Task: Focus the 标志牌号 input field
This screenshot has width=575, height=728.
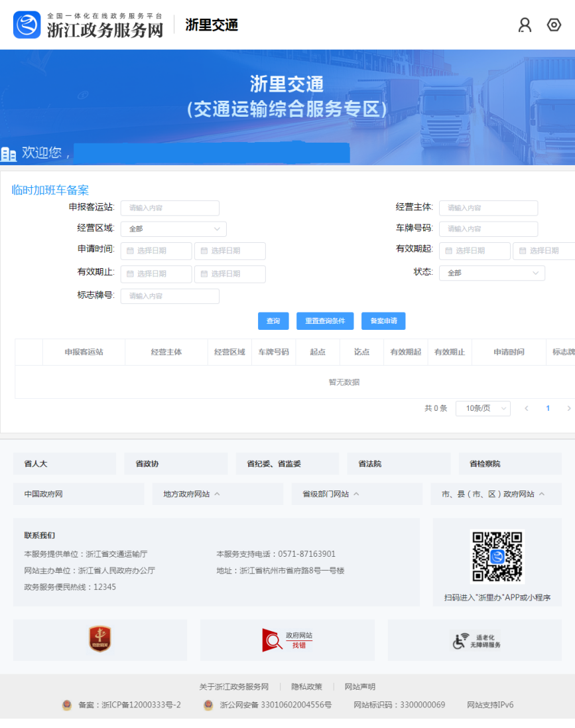Action: pyautogui.click(x=170, y=296)
